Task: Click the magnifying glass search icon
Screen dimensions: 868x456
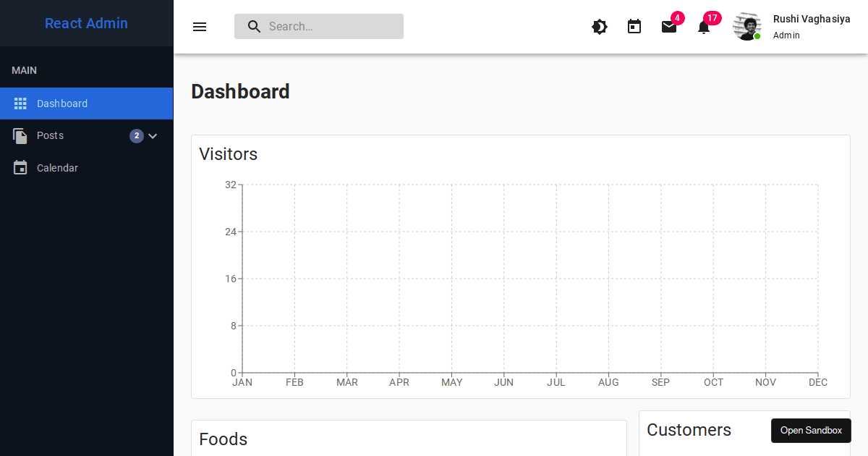Action: tap(255, 27)
